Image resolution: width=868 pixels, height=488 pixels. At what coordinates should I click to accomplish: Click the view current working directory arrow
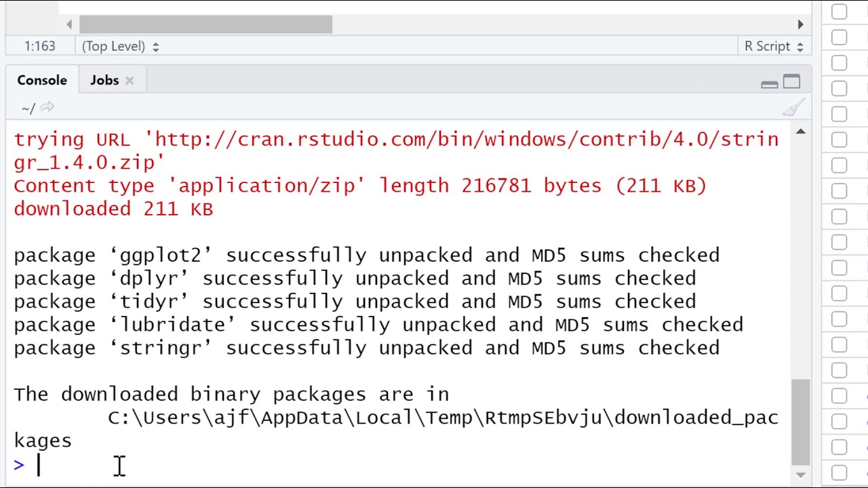click(x=47, y=108)
